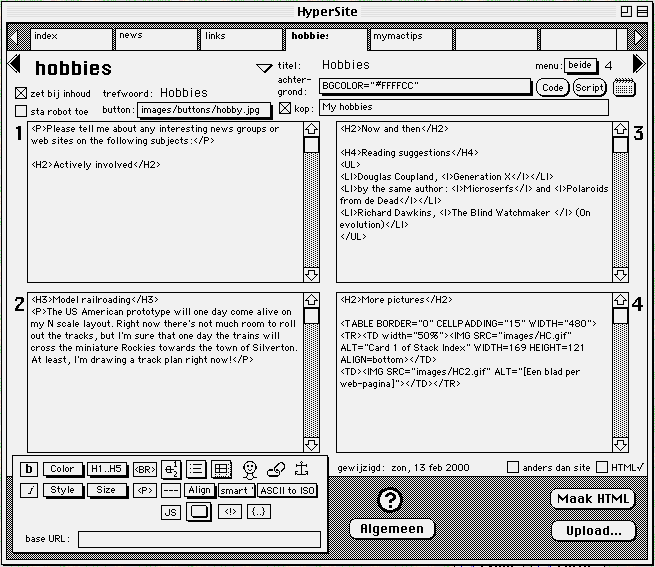Switch to the news tab

(x=157, y=39)
